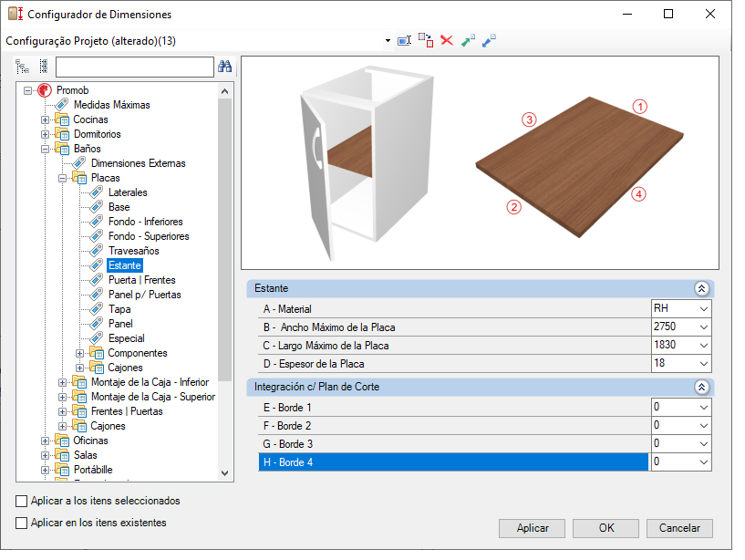Select Puerta | Frentes tree item
Viewport: 745px width, 560px height.
coord(142,280)
